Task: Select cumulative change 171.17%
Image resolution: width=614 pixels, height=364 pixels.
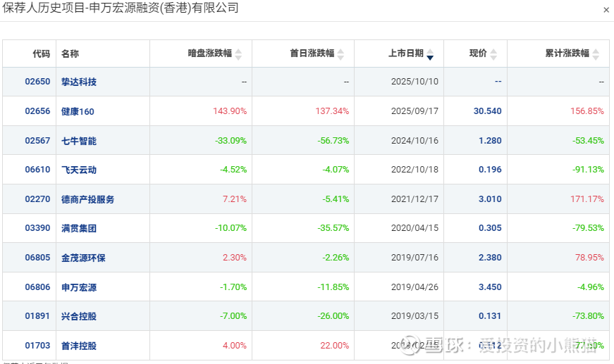Action: point(587,199)
